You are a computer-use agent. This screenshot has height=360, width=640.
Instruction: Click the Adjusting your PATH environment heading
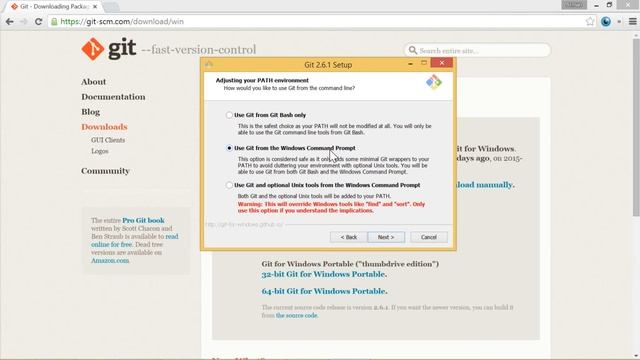(262, 80)
